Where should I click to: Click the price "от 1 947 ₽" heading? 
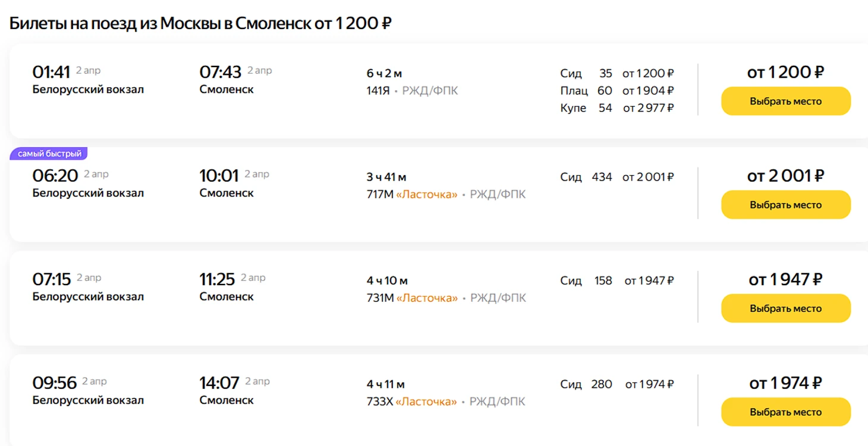tap(785, 279)
